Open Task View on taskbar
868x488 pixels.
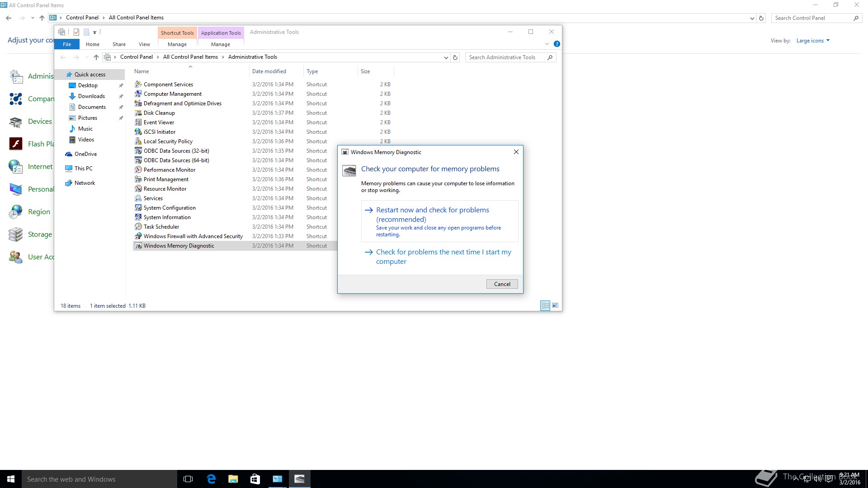pos(188,479)
